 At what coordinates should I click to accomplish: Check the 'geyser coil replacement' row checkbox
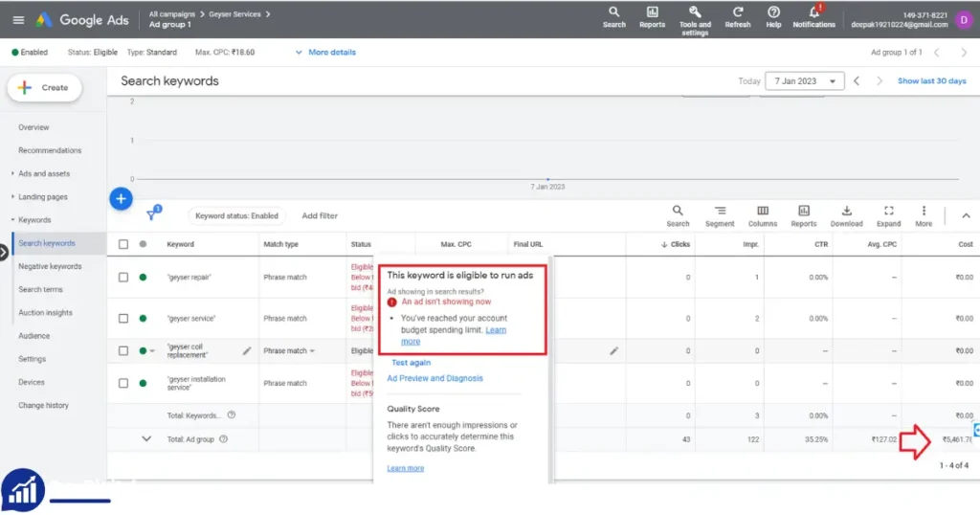point(123,350)
